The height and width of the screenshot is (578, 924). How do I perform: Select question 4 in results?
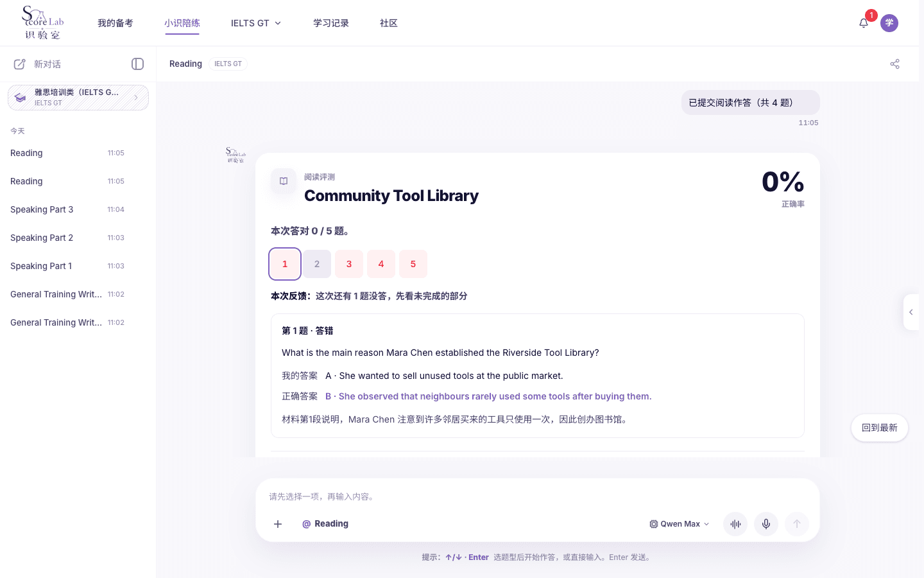coord(381,264)
